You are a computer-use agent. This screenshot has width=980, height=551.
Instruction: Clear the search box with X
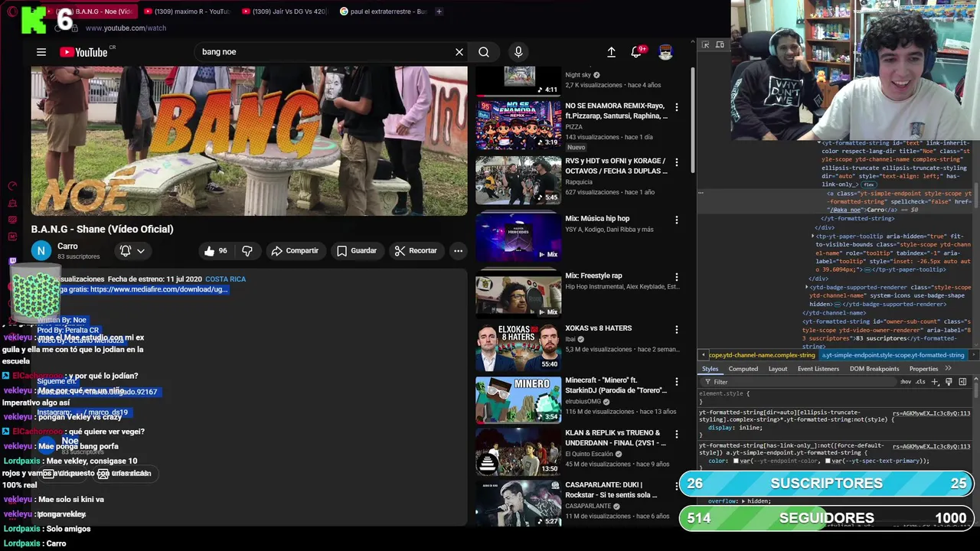click(x=459, y=52)
